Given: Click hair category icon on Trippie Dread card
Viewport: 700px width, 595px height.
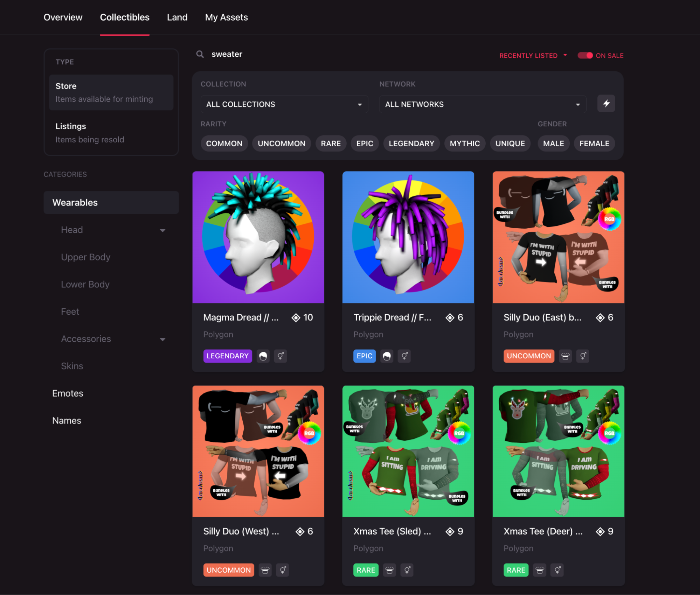Looking at the screenshot, I should (x=387, y=356).
